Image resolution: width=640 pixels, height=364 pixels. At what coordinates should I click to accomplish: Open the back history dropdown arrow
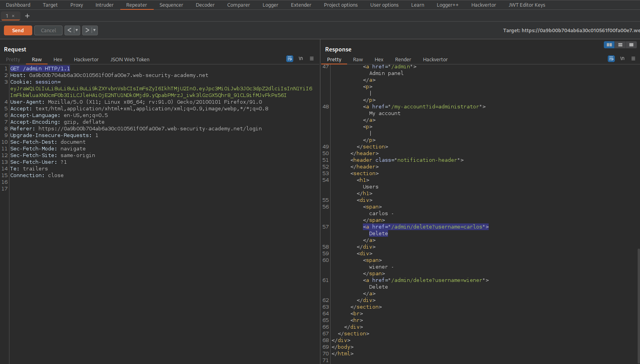(x=77, y=30)
